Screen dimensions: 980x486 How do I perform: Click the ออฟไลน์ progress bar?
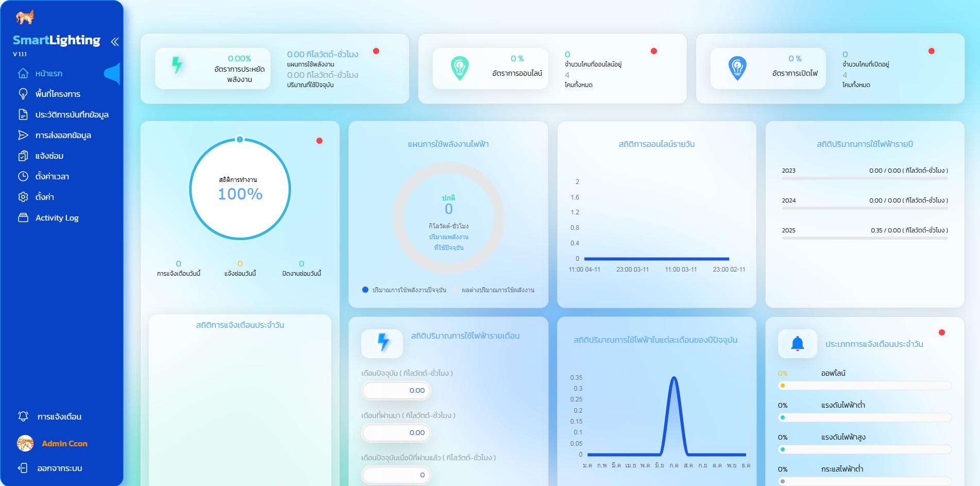coord(865,386)
